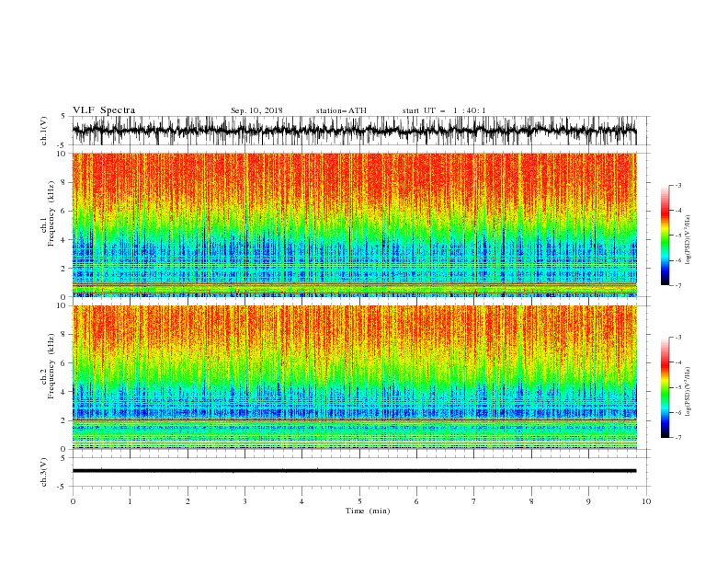This screenshot has height=563, width=728.
Task: Click the ch.1 voltage waveform plot
Action: 354,131
